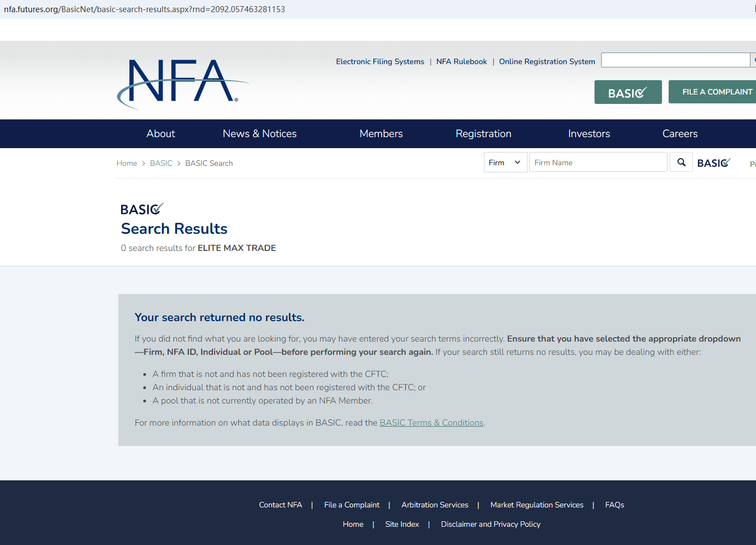Click the BASIC logo above Search Results
The height and width of the screenshot is (545, 756).
tap(142, 209)
